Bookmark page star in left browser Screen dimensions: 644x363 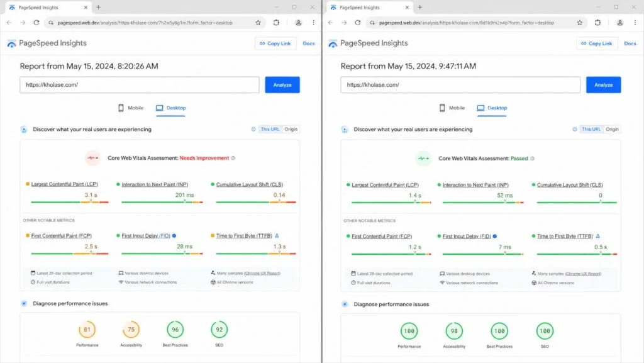(258, 23)
